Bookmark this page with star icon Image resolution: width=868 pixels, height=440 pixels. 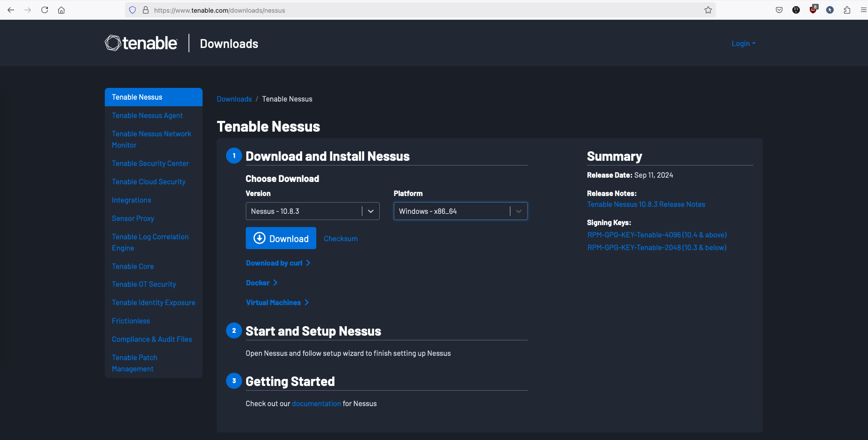tap(708, 10)
